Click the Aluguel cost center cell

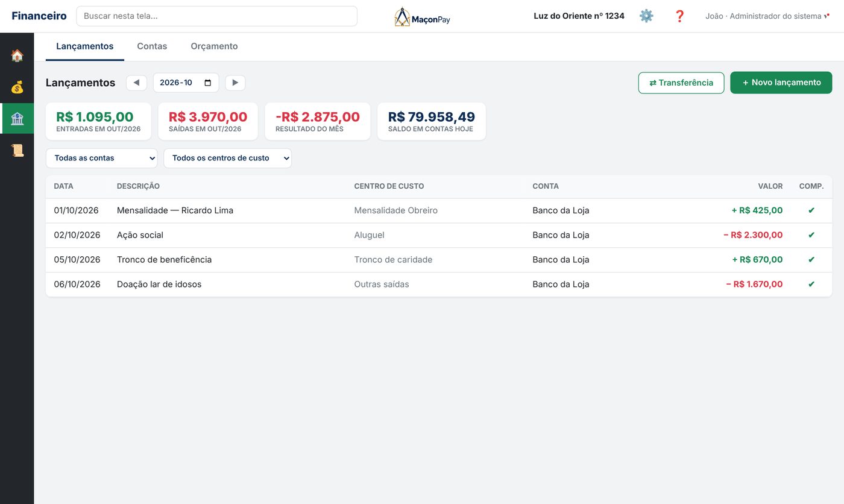click(x=369, y=235)
